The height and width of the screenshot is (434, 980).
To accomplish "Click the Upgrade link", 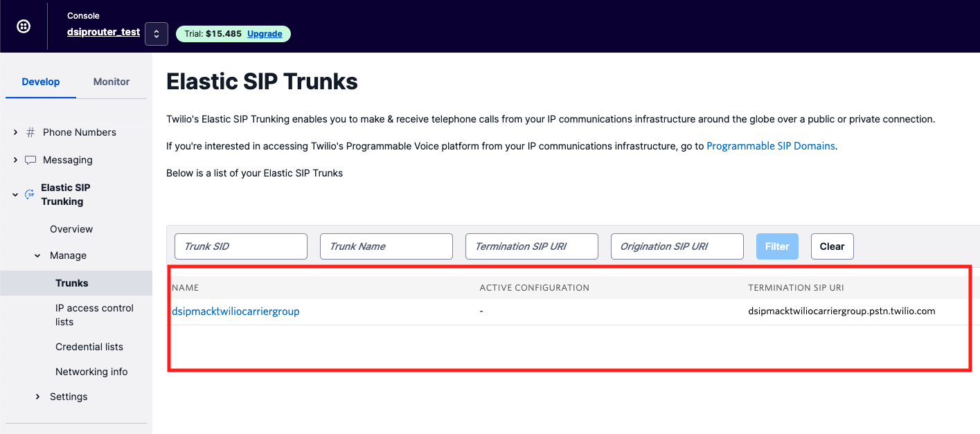I will (264, 33).
